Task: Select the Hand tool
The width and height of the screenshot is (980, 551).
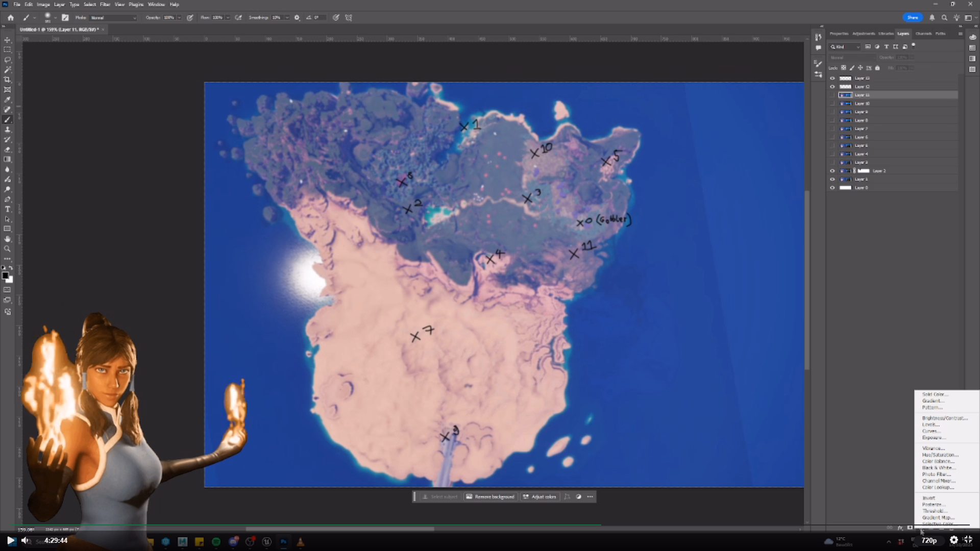Action: [x=7, y=239]
